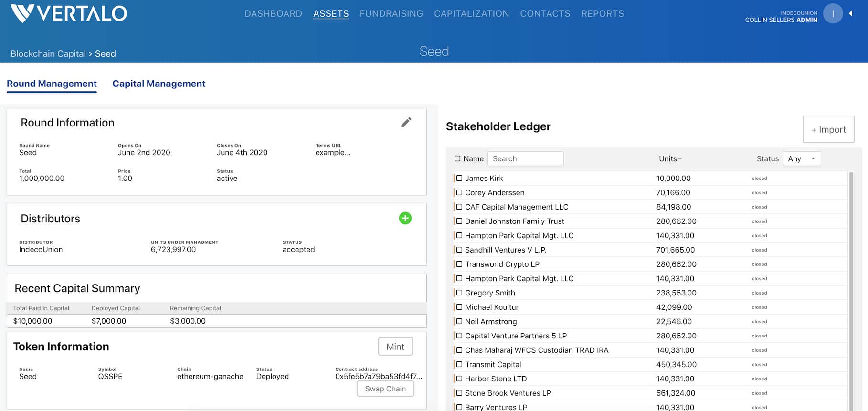868x411 pixels.
Task: Open the Status Any dropdown
Action: pyautogui.click(x=802, y=158)
